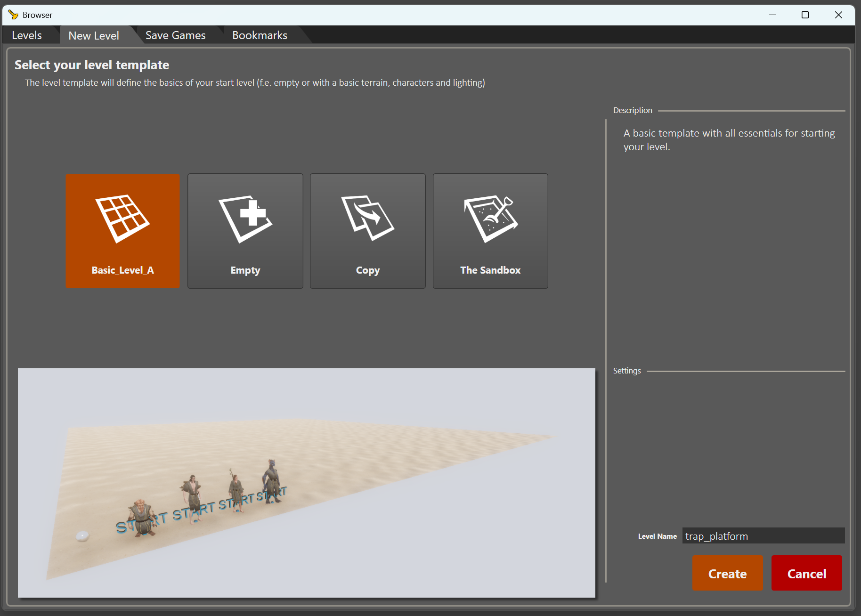This screenshot has width=861, height=616.
Task: Pick the Copy template arrow icon
Action: 368,218
